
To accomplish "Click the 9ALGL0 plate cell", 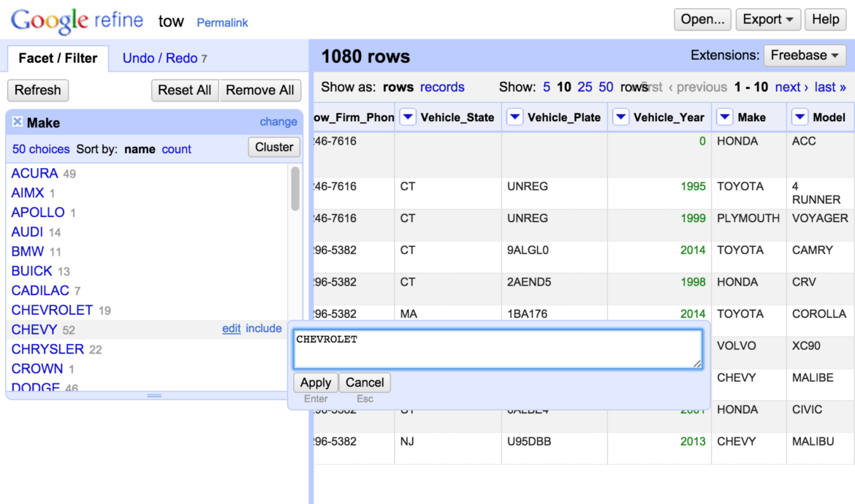I will 528,250.
